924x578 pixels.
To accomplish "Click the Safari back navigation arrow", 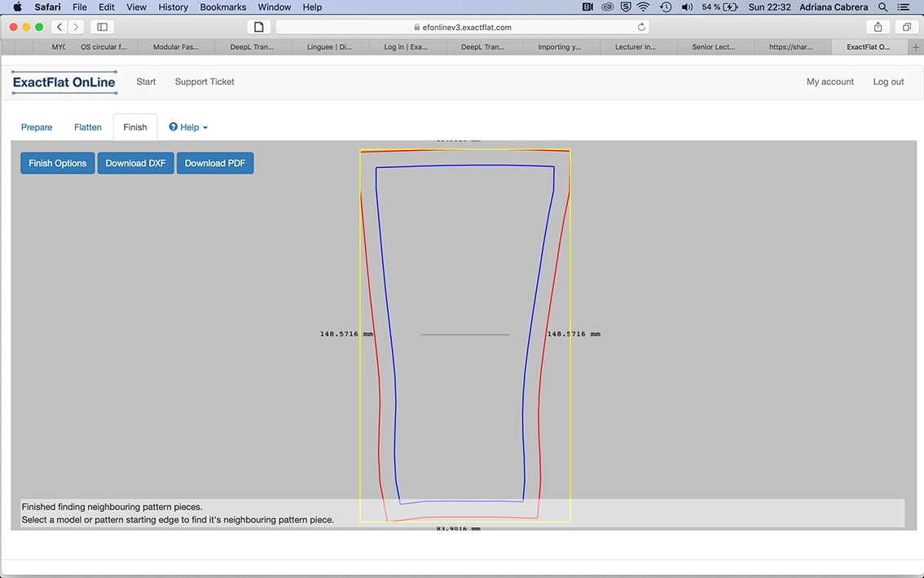I will click(59, 27).
